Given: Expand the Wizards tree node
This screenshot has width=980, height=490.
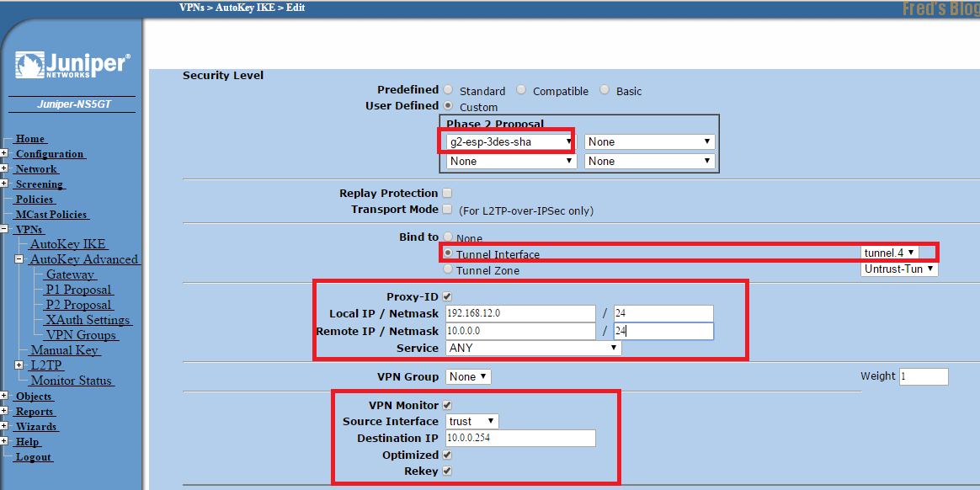Looking at the screenshot, I should pyautogui.click(x=3, y=426).
